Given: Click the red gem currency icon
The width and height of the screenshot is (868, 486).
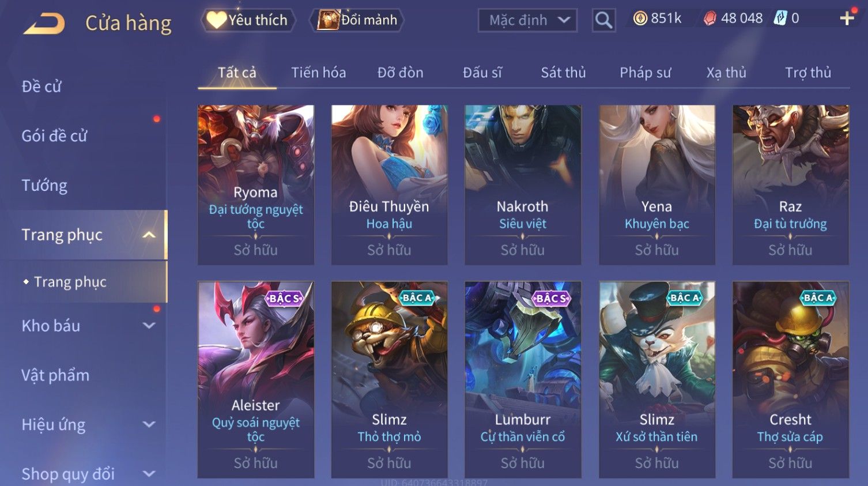Looking at the screenshot, I should tap(710, 18).
